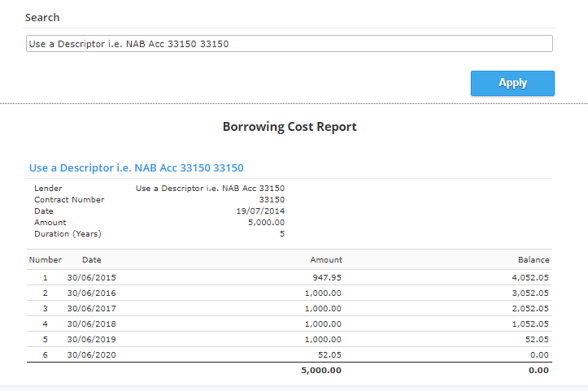Click the Lender value text
The height and width of the screenshot is (391, 588).
click(x=210, y=189)
